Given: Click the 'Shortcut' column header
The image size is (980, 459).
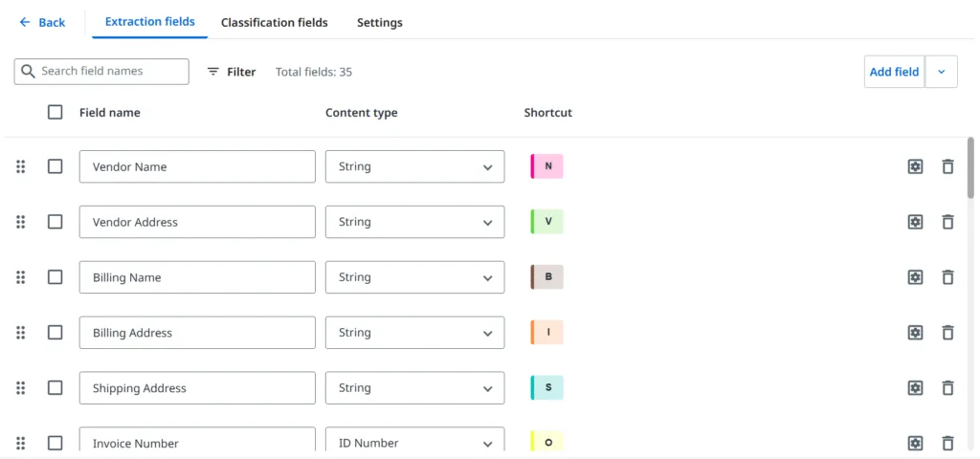Looking at the screenshot, I should pyautogui.click(x=548, y=113).
